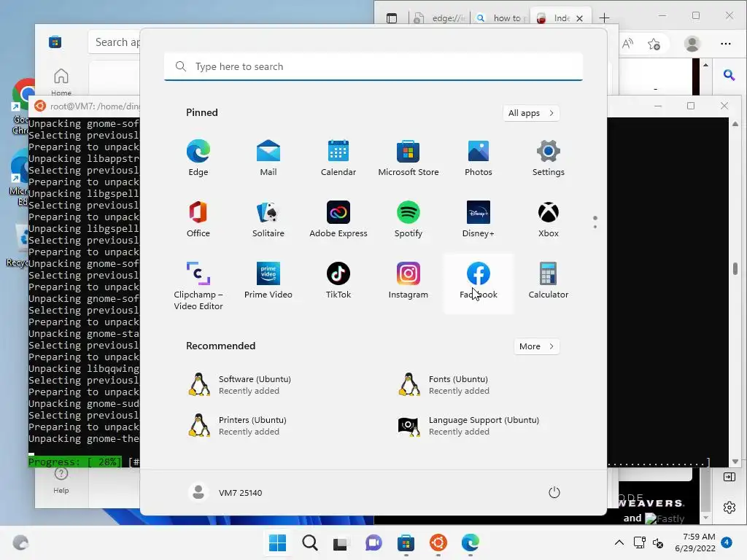
Task: Open a new tab in Edge
Action: click(604, 18)
